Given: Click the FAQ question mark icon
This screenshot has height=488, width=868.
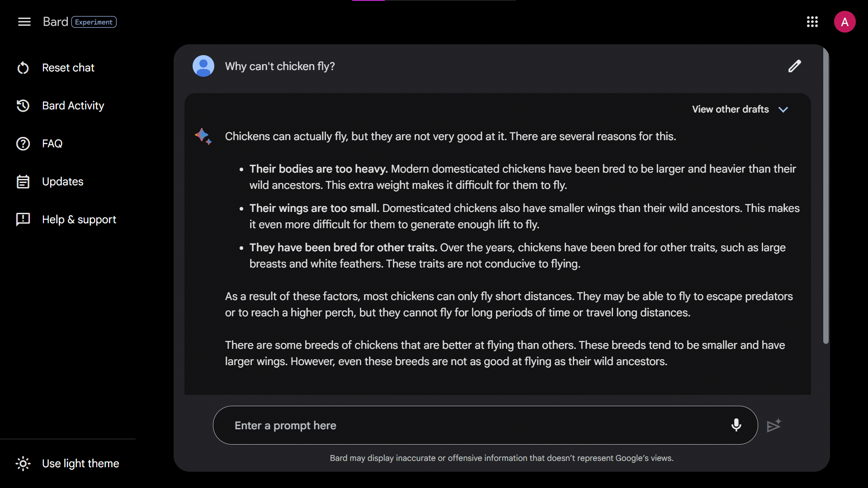Looking at the screenshot, I should pyautogui.click(x=23, y=144).
